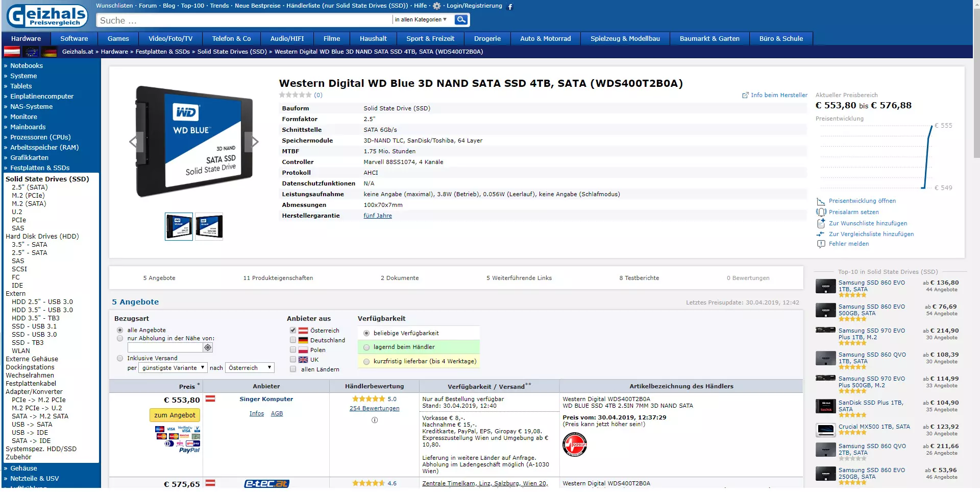980x492 pixels.
Task: Click the Preisentwicklung öffnen chart icon
Action: click(x=821, y=201)
